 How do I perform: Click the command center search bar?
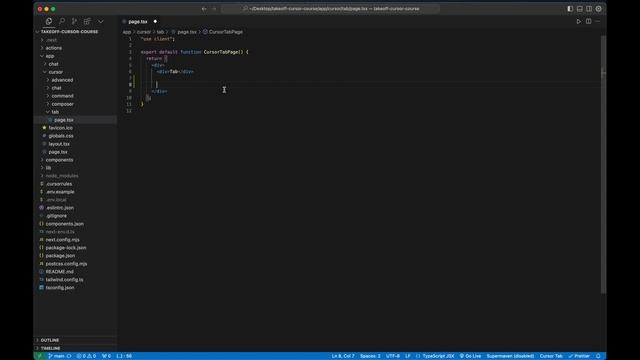pyautogui.click(x=331, y=9)
